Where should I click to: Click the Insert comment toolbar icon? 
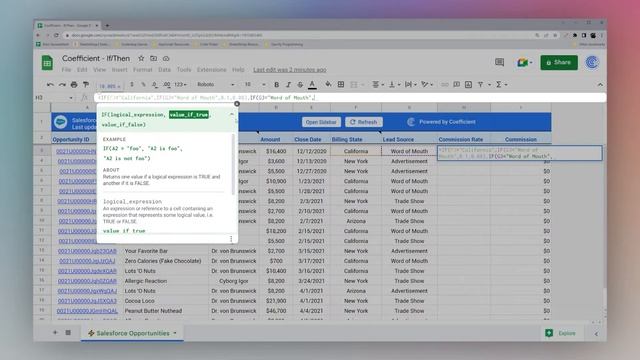coord(456,84)
